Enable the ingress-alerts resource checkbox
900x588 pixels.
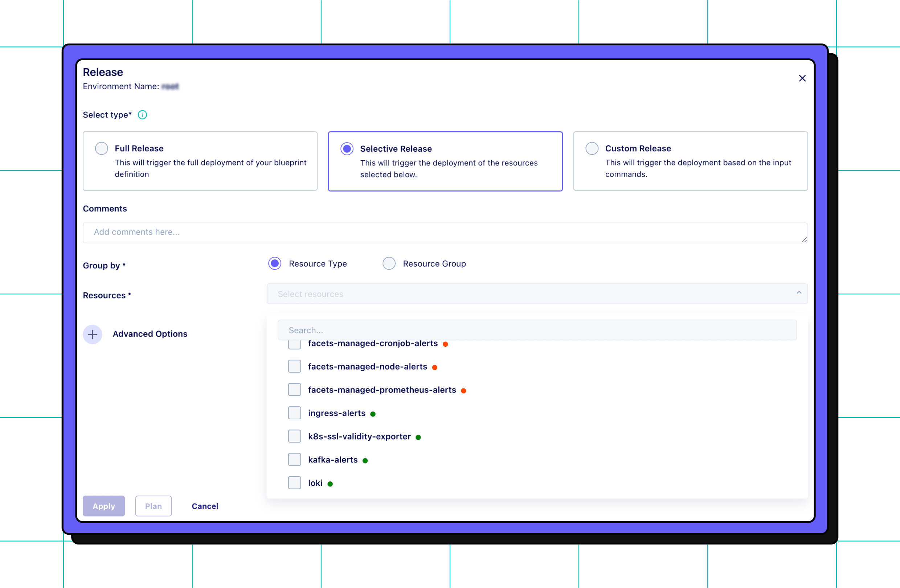point(294,414)
